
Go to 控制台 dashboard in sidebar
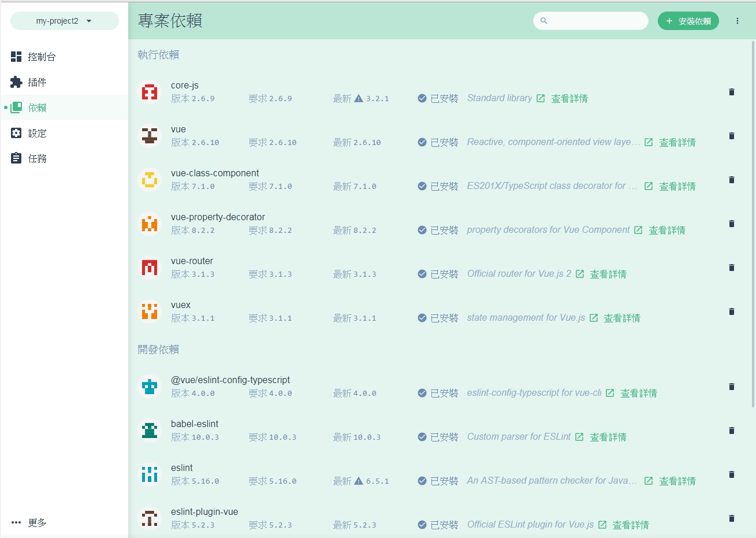pyautogui.click(x=64, y=57)
